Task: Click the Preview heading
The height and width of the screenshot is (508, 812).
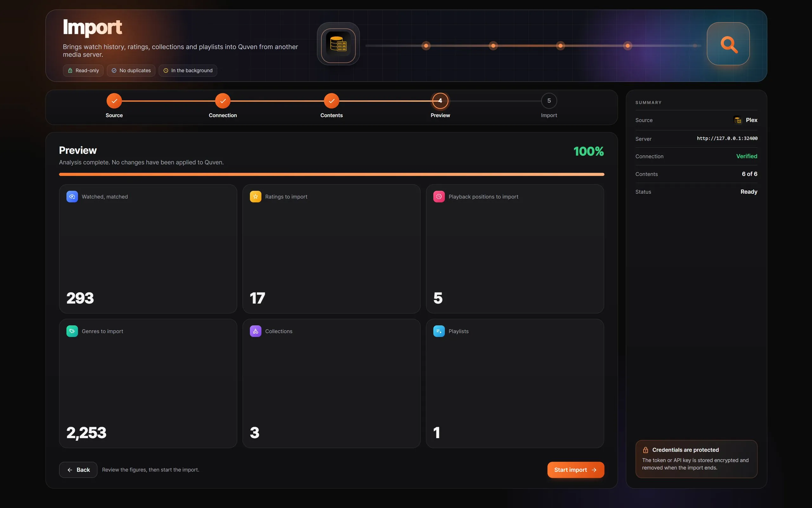Action: 78,150
